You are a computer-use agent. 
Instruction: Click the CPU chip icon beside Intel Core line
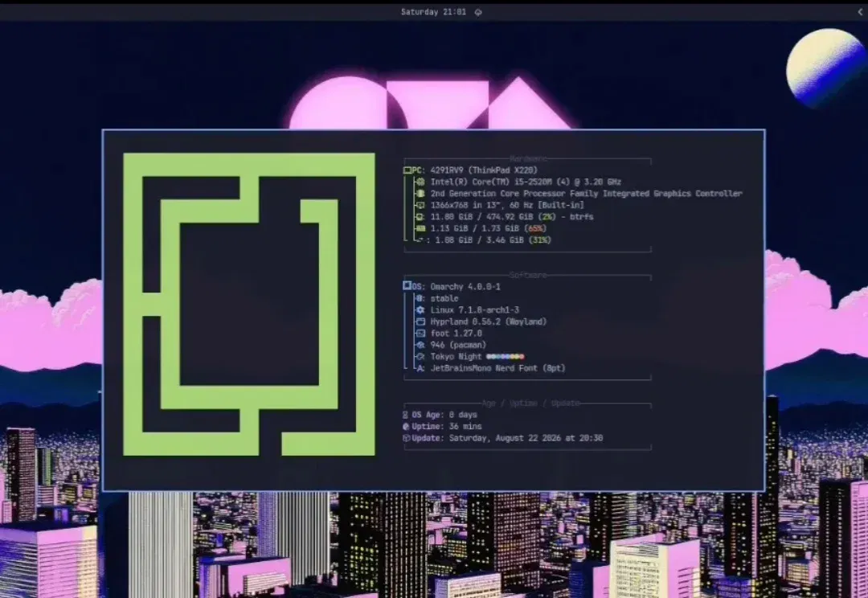click(x=420, y=182)
